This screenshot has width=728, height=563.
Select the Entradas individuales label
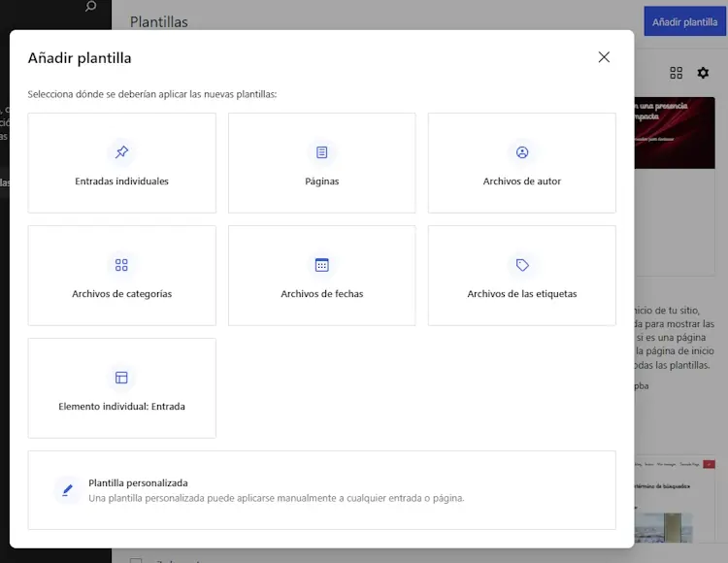point(121,181)
